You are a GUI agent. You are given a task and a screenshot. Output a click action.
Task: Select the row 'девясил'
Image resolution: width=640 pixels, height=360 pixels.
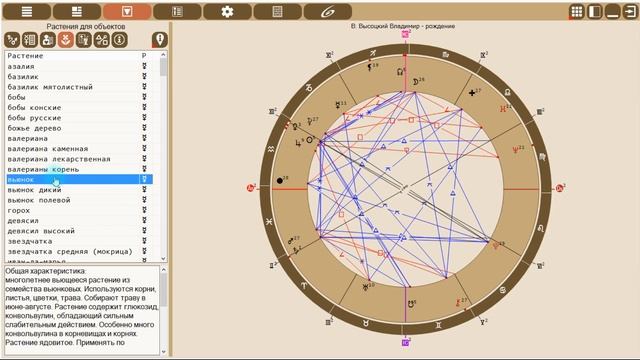(x=80, y=220)
